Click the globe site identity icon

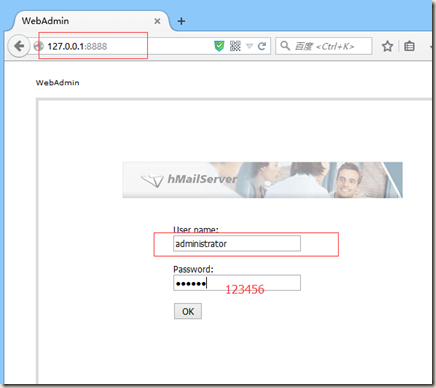[x=38, y=46]
